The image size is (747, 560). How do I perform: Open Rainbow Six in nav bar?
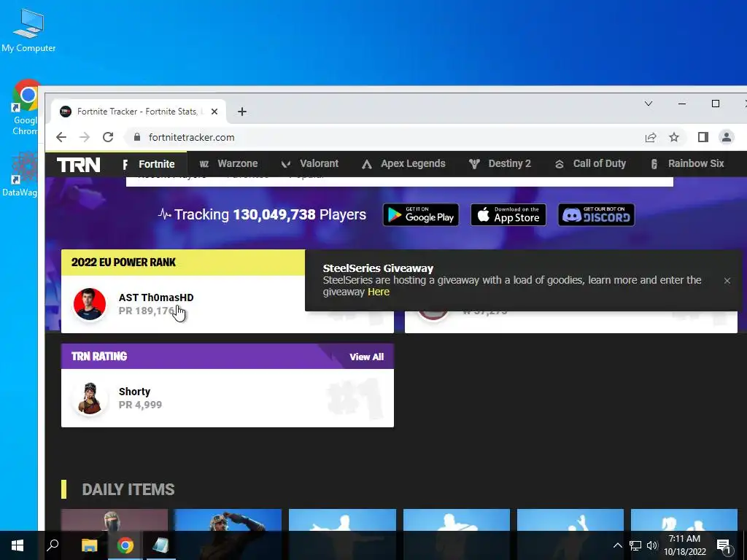687,164
